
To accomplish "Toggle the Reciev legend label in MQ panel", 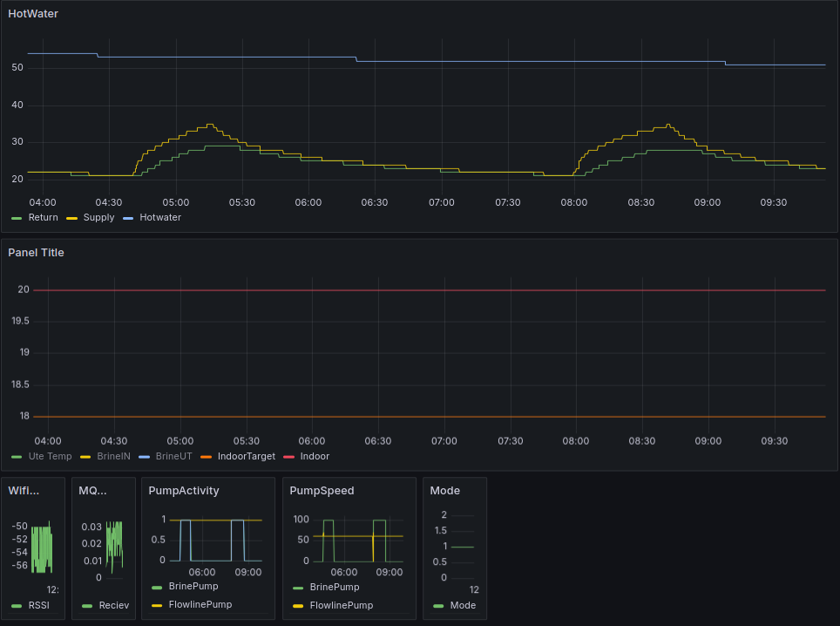I will pos(113,605).
